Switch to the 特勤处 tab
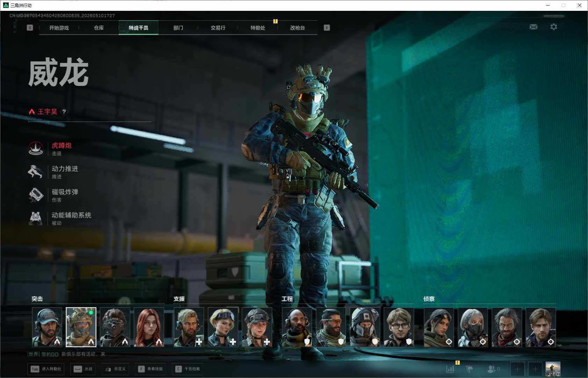This screenshot has height=378, width=588. click(258, 28)
